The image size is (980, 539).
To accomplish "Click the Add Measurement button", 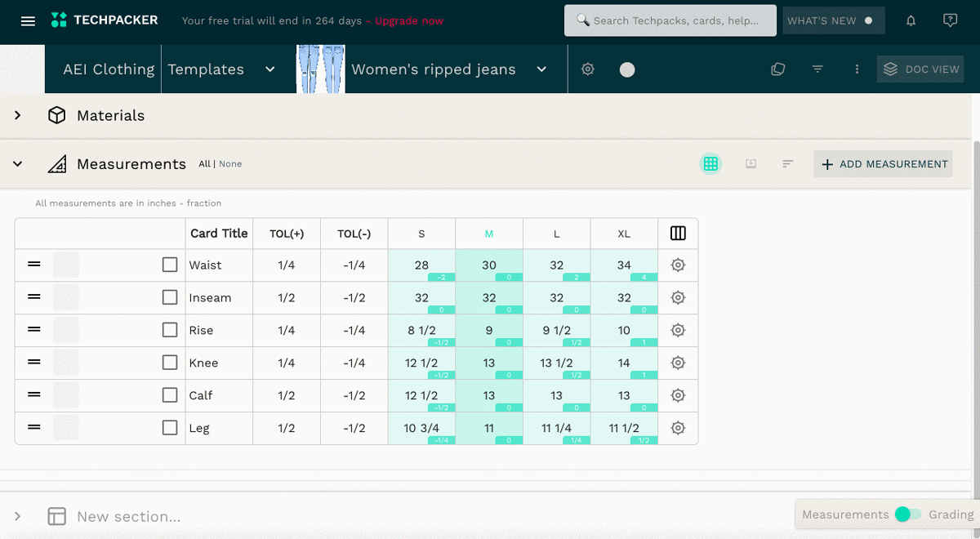I will (x=884, y=164).
